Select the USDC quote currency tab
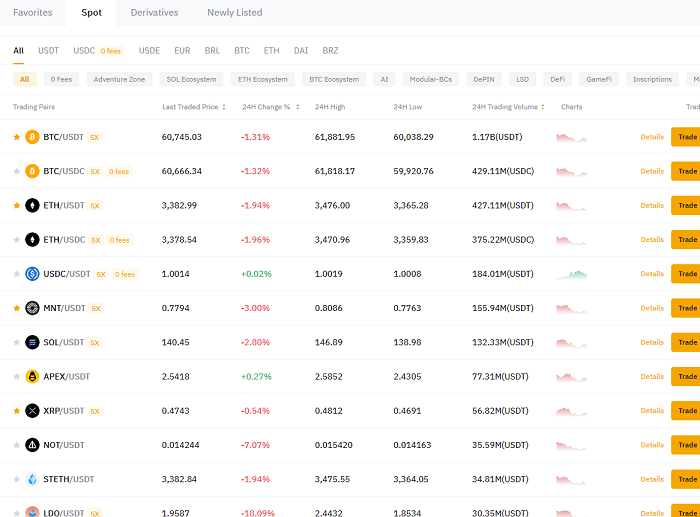Screen dimensions: 700x517 pyautogui.click(x=84, y=50)
